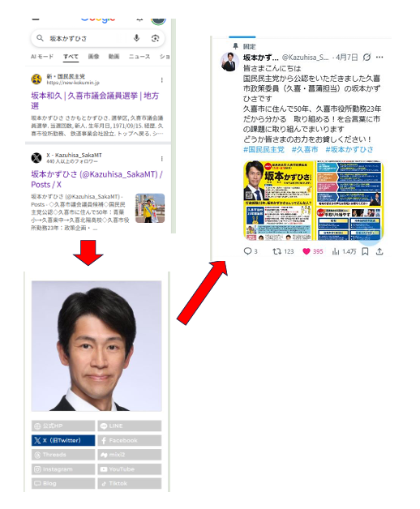Click the Grok icon beside tweet date

point(366,58)
